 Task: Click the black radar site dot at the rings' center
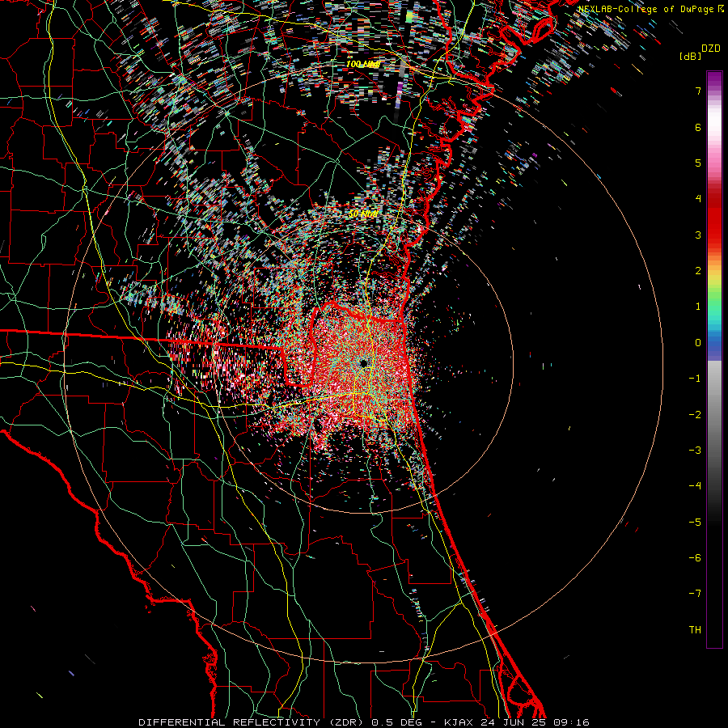[364, 363]
